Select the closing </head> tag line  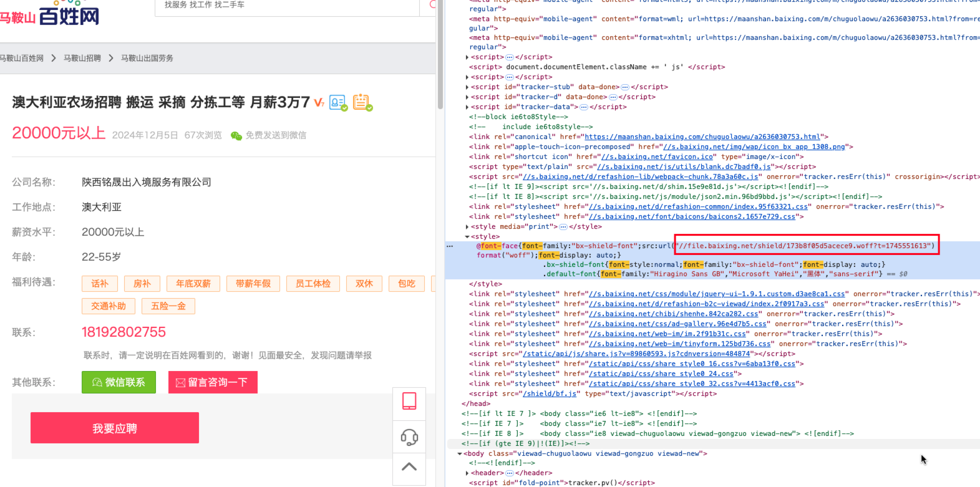[476, 404]
